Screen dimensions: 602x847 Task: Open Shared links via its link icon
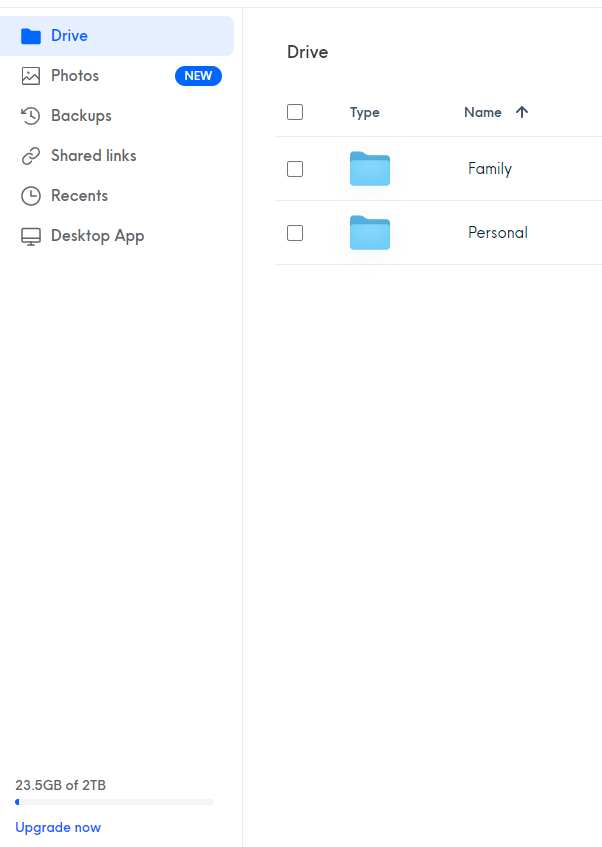(x=30, y=155)
